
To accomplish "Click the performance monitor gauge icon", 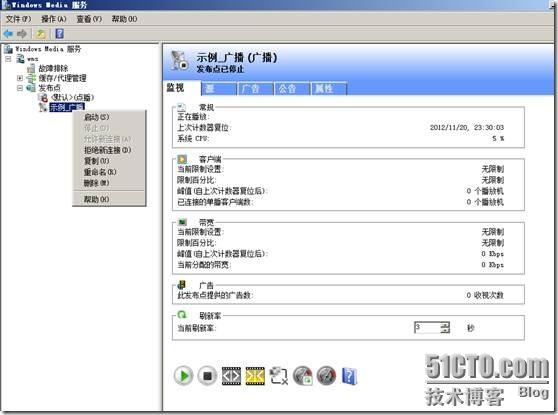I will [326, 376].
